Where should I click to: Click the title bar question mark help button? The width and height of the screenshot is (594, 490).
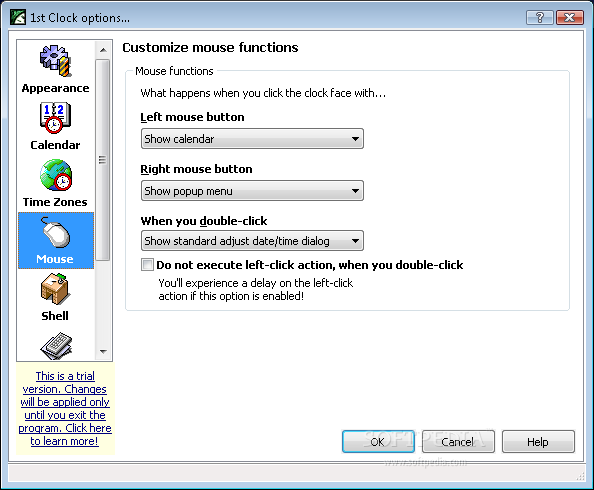click(x=539, y=17)
